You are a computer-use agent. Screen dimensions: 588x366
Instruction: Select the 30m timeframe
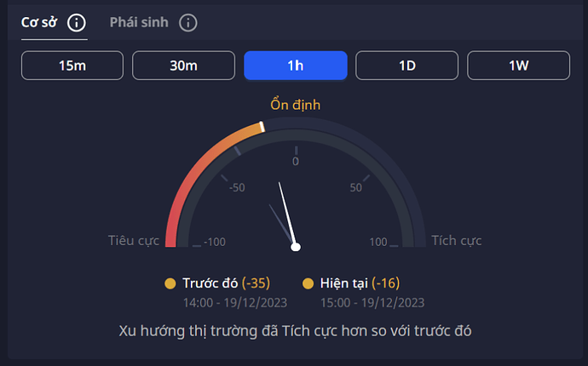click(183, 66)
